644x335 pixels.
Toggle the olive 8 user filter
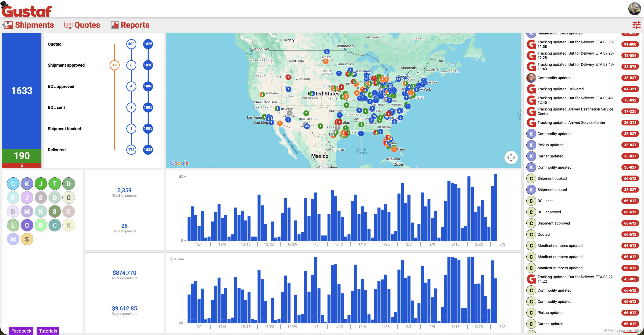pos(55,212)
